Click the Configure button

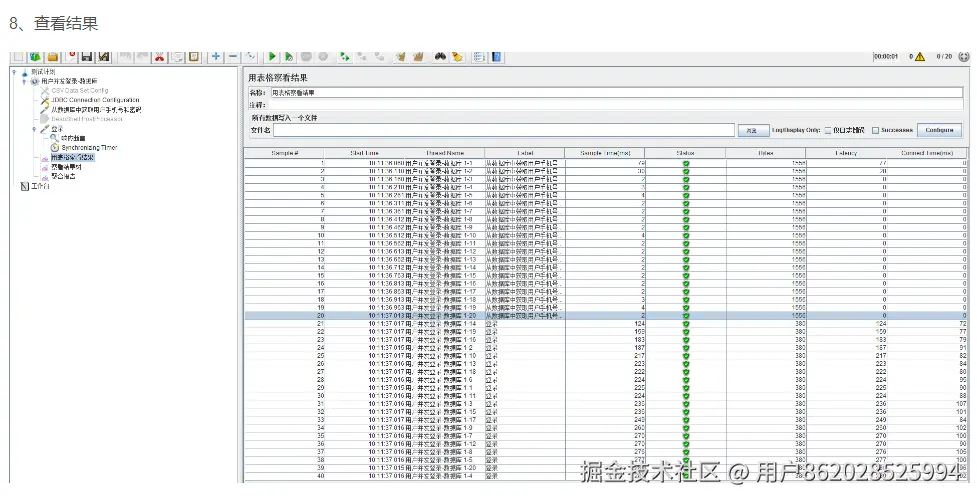click(x=939, y=130)
